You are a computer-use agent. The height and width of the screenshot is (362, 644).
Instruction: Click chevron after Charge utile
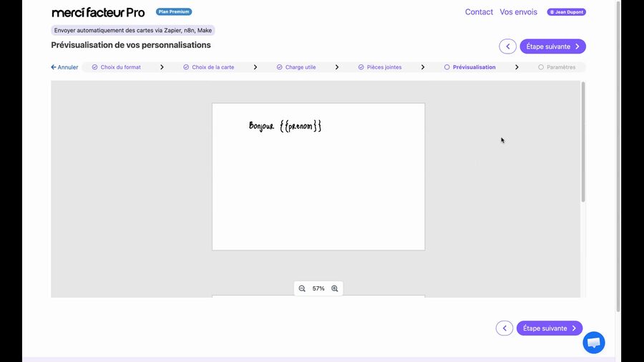(337, 67)
